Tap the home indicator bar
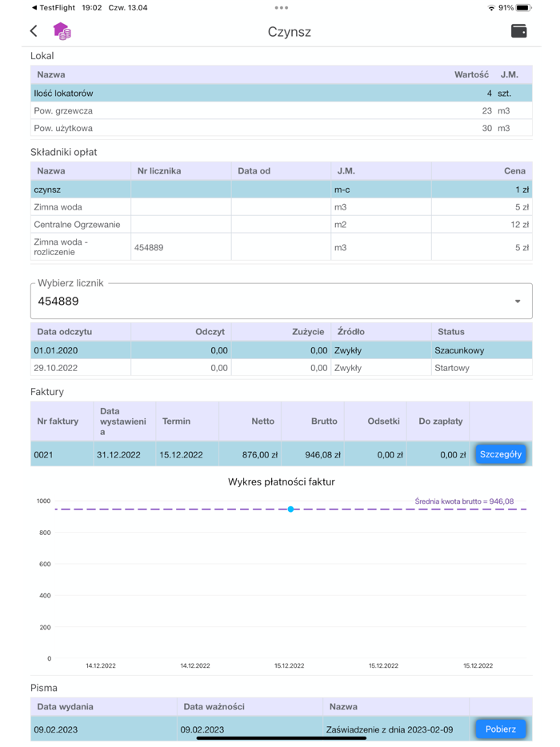The height and width of the screenshot is (747, 560). coord(281,738)
